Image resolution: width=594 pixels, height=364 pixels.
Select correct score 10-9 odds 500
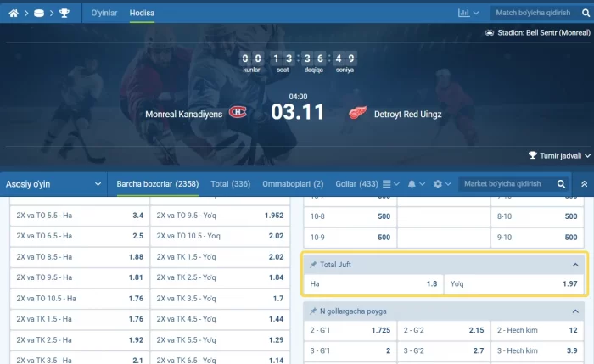pyautogui.click(x=350, y=238)
